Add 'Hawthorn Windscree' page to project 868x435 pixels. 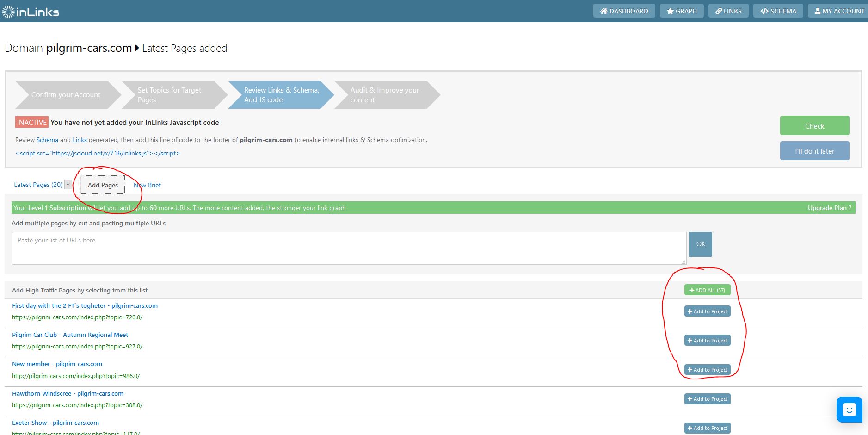708,398
